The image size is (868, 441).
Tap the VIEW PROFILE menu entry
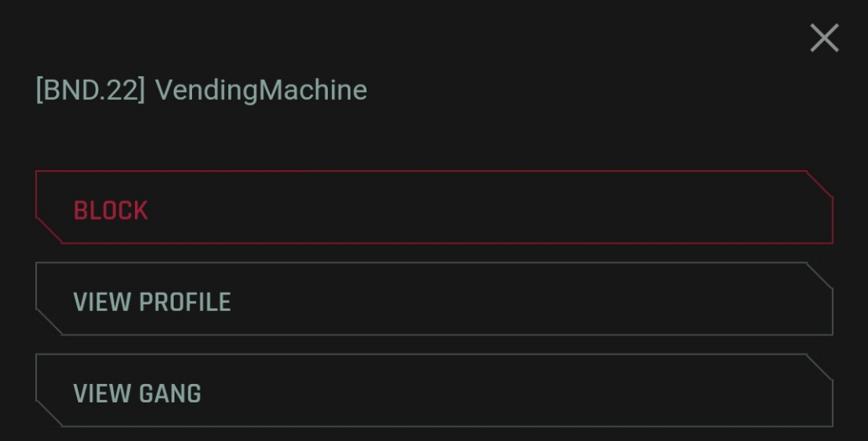tap(434, 299)
